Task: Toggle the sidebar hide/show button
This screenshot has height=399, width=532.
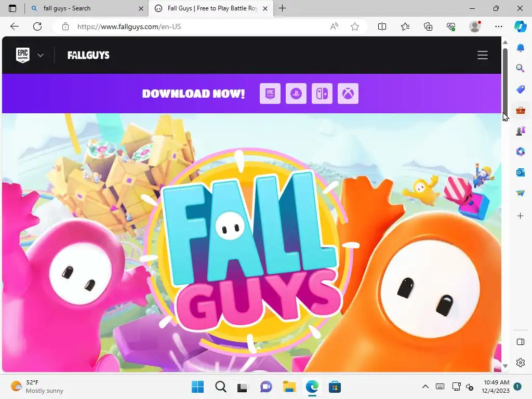Action: click(x=521, y=342)
